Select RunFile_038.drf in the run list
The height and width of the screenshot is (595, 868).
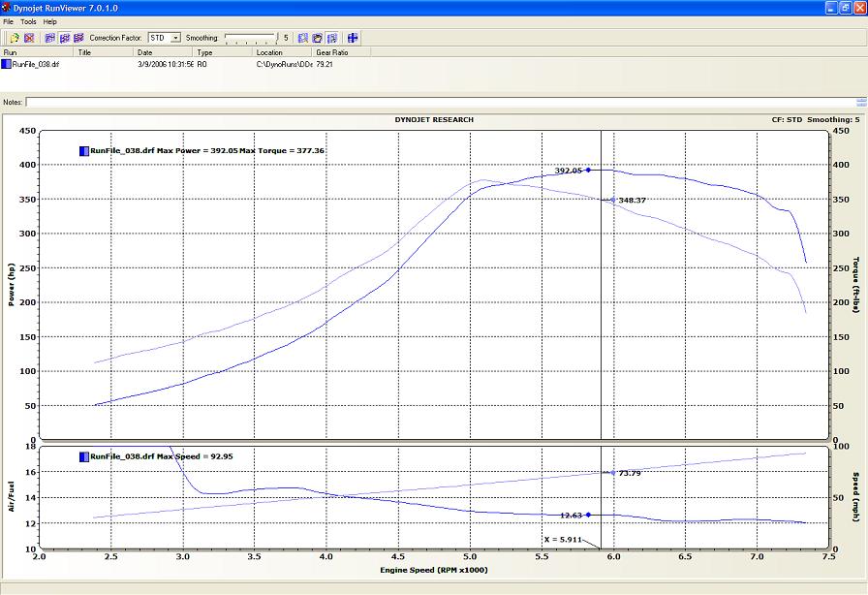(36, 64)
